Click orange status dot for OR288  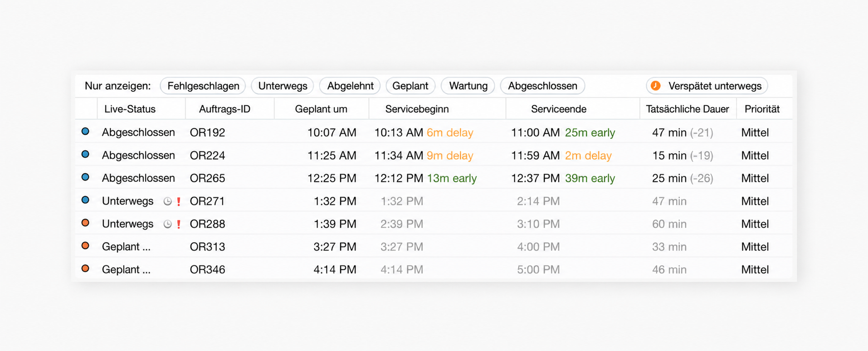[85, 223]
